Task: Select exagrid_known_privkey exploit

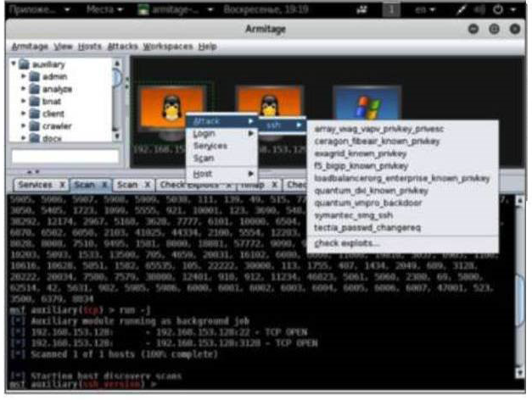Action: (x=402, y=153)
